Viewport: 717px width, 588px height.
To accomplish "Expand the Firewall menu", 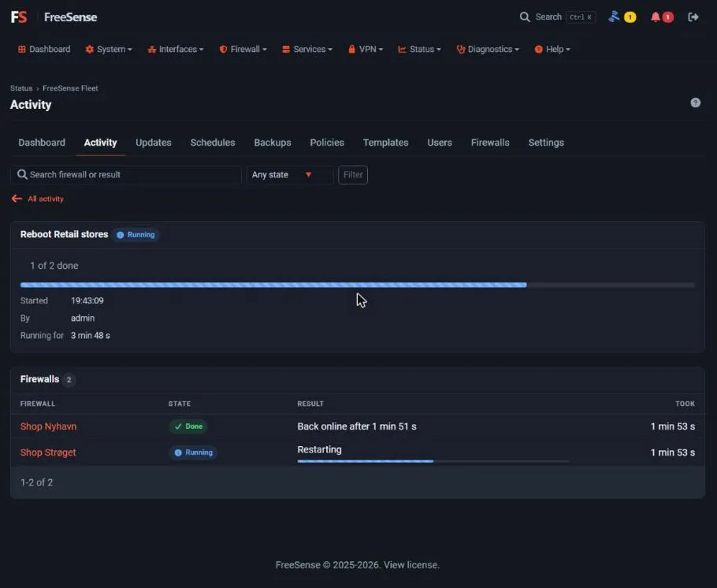I will coord(243,50).
